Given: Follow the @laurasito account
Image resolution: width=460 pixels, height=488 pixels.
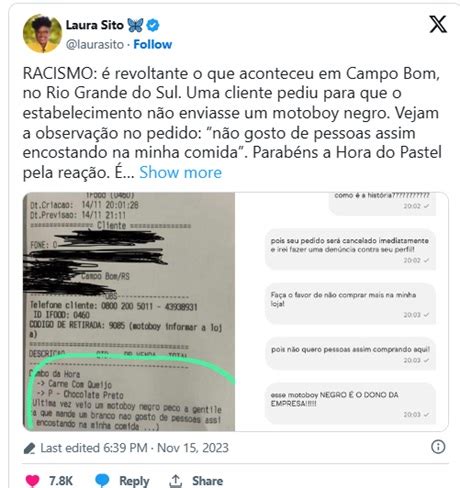Looking at the screenshot, I should pos(153,44).
